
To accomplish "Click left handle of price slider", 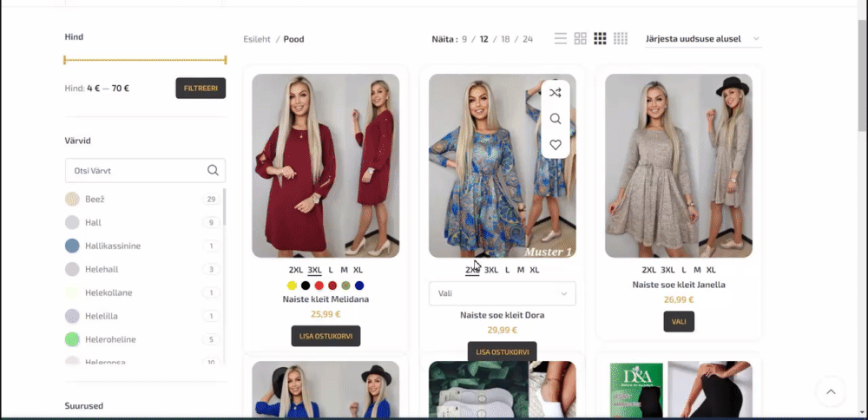I will click(x=65, y=60).
